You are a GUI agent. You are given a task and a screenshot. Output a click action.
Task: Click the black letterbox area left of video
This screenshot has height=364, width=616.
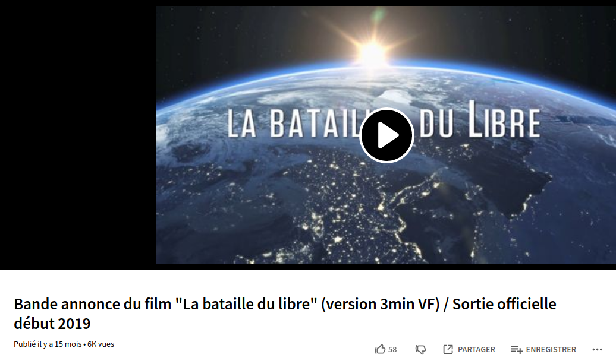78,135
